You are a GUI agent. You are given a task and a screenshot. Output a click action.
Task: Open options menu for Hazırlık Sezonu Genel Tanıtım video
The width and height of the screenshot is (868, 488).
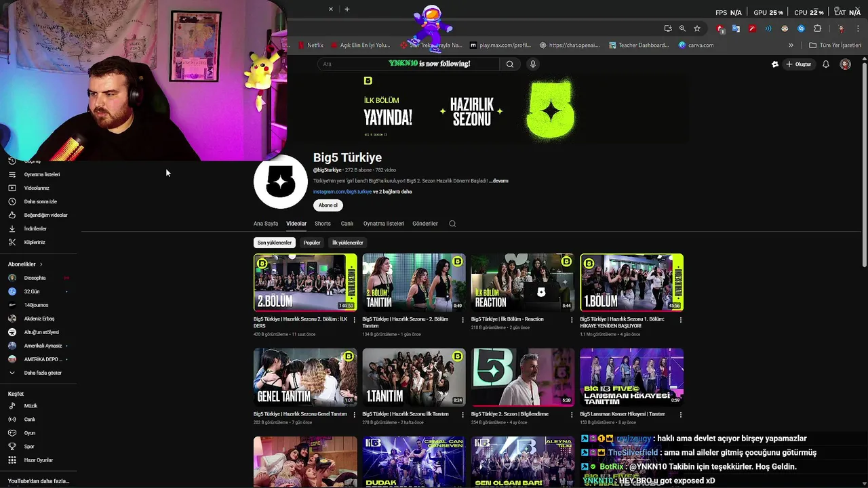pos(354,415)
